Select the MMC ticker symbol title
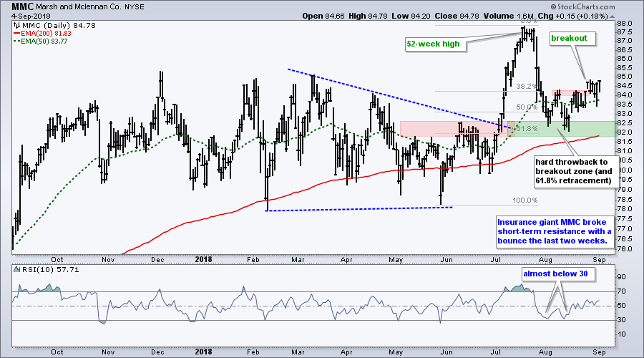Screen dimensions: 644x358 coord(23,6)
